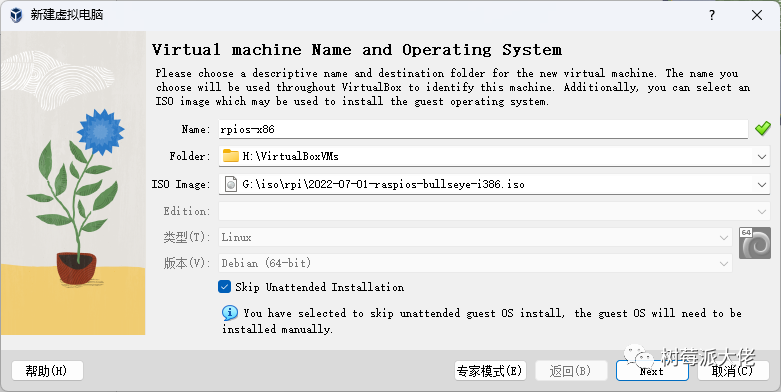The width and height of the screenshot is (781, 392).
Task: Click the Next button
Action: [652, 371]
